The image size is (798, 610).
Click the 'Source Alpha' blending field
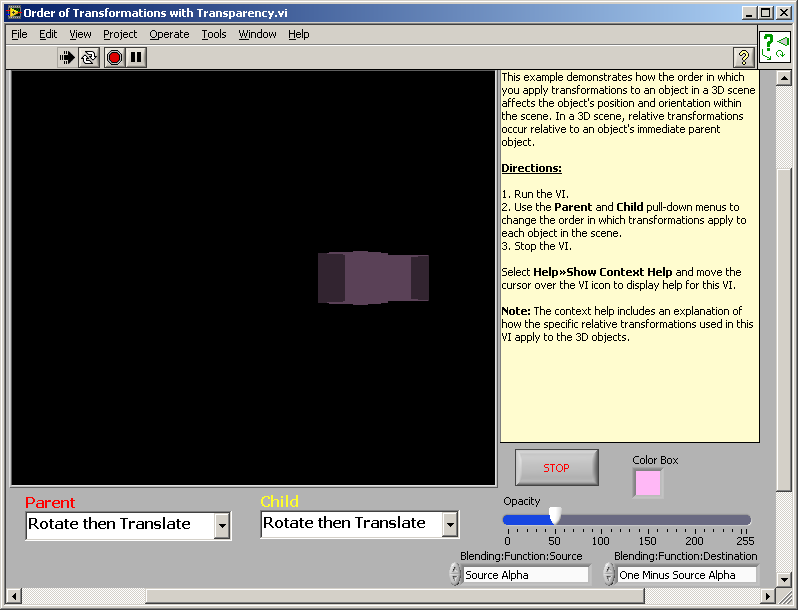click(x=526, y=575)
